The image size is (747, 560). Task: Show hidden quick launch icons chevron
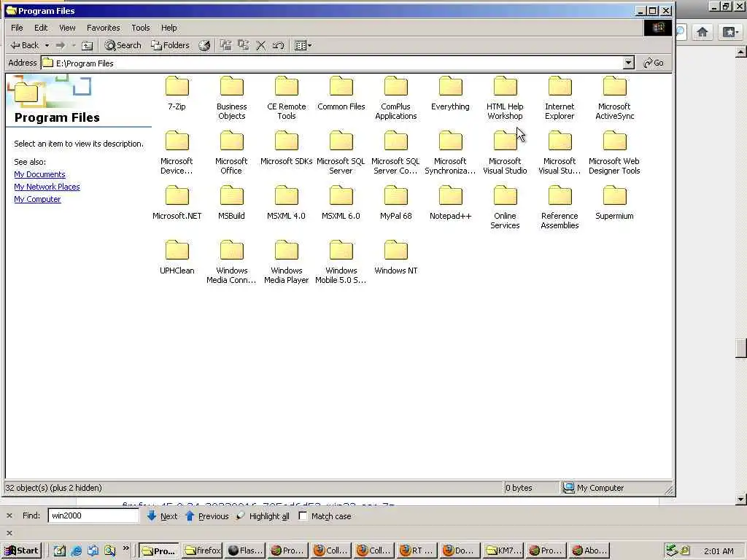[x=126, y=548]
